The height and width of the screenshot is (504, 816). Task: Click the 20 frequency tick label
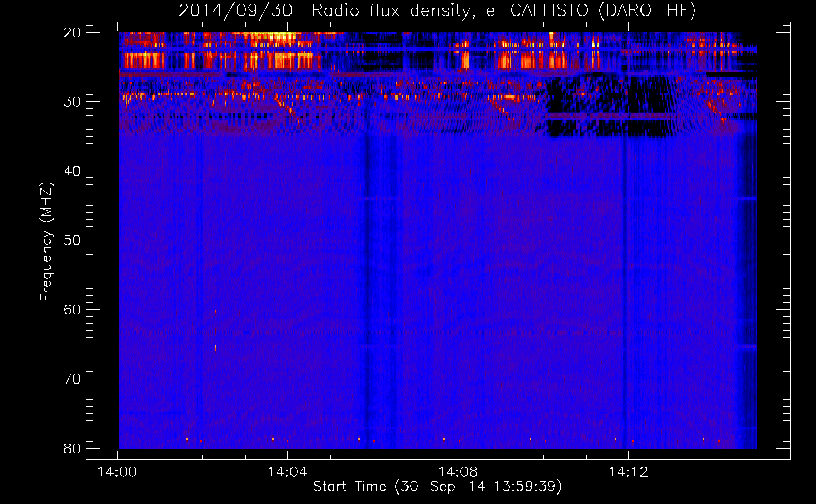click(x=72, y=33)
